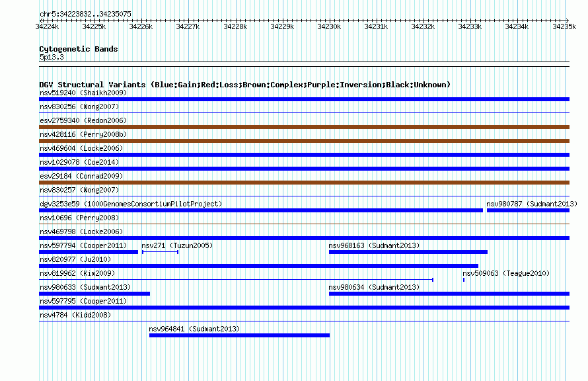
Task: Select the nsv830256 (Wong2007) label
Action: click(79, 106)
